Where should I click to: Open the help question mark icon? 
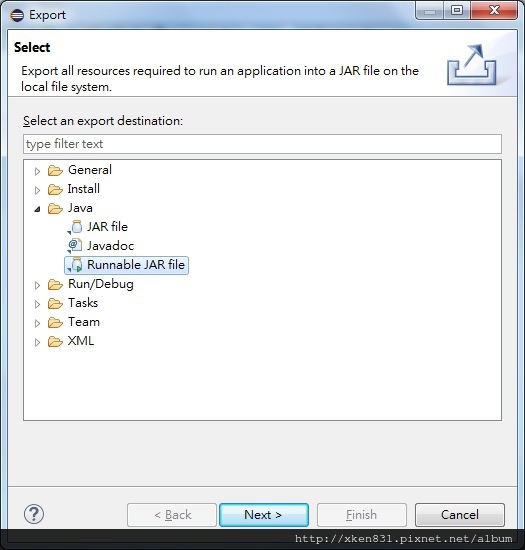point(34,514)
